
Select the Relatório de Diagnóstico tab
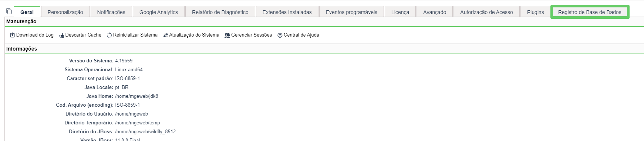pos(220,12)
